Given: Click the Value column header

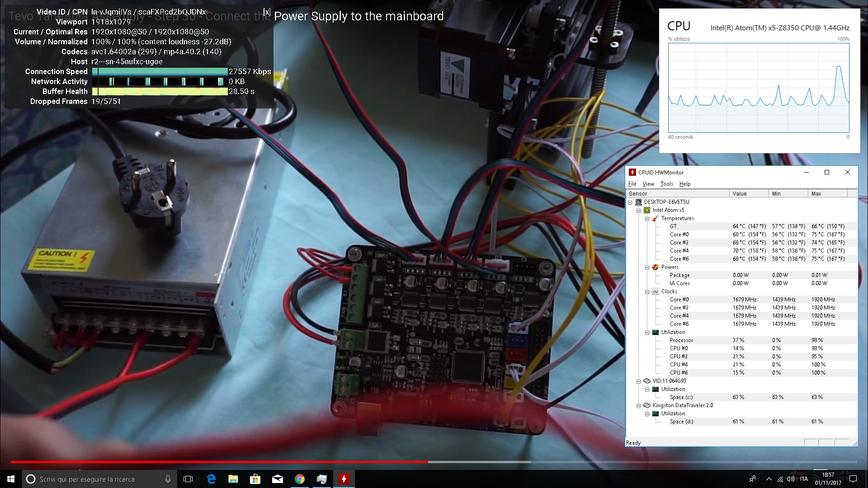Looking at the screenshot, I should coord(749,193).
